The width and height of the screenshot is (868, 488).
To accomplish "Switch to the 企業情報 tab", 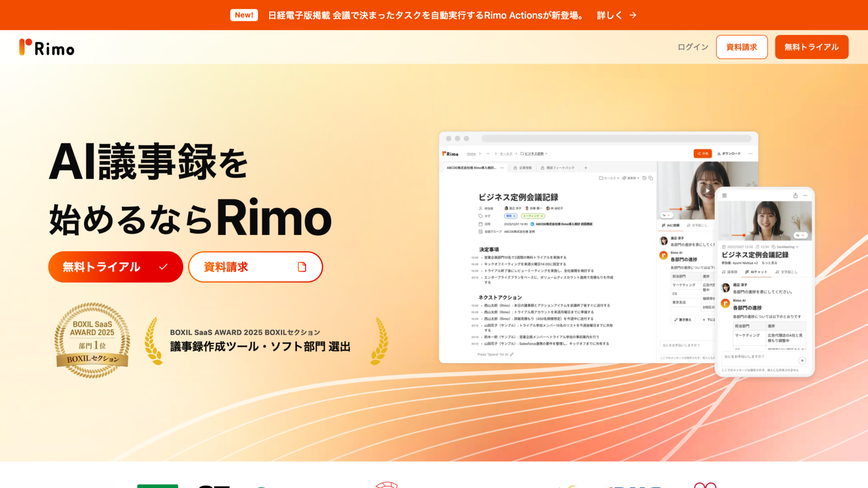I will pyautogui.click(x=523, y=168).
